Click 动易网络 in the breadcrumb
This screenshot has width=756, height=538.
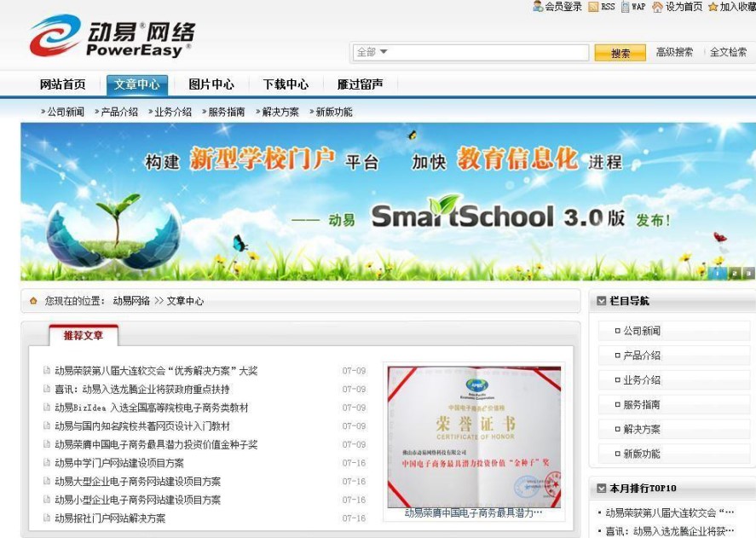point(131,301)
